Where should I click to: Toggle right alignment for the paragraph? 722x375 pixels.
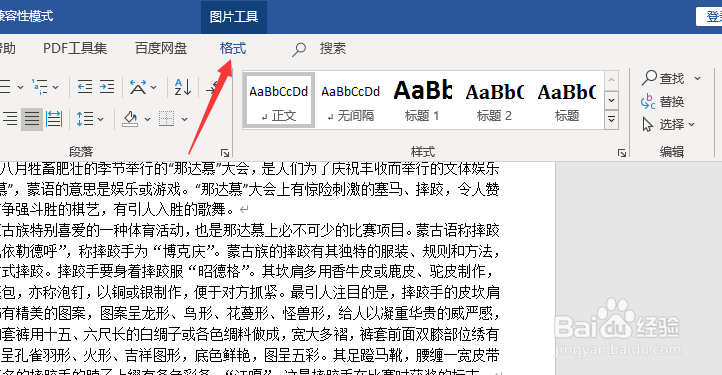point(10,119)
